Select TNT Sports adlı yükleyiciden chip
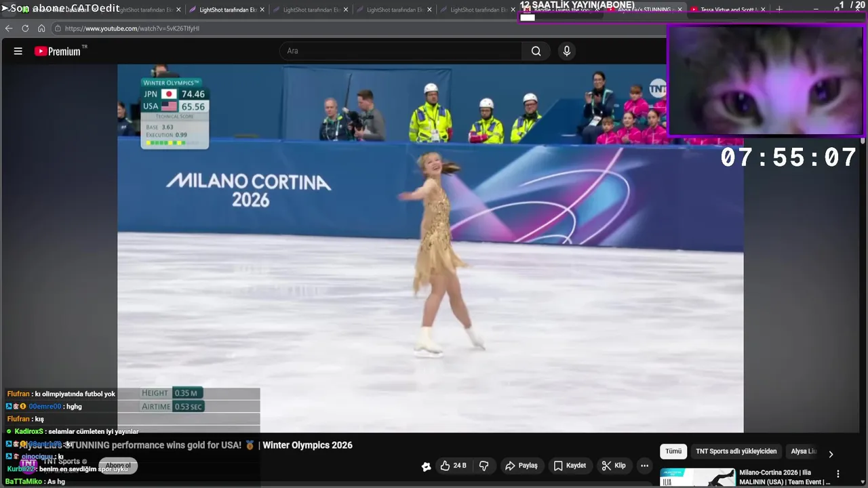This screenshot has width=868, height=488. point(736,451)
